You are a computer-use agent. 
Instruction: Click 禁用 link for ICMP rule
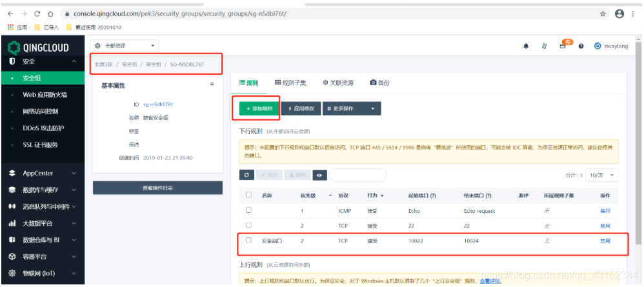605,211
